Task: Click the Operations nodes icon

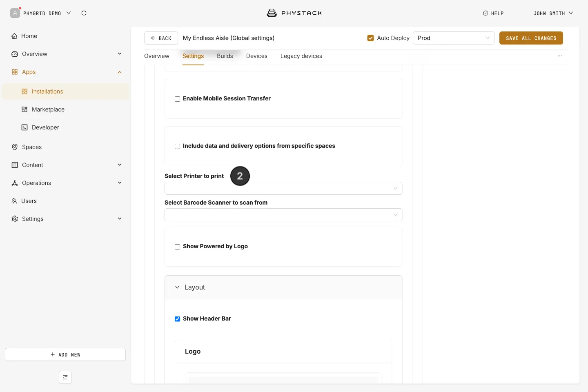Action: coord(15,183)
